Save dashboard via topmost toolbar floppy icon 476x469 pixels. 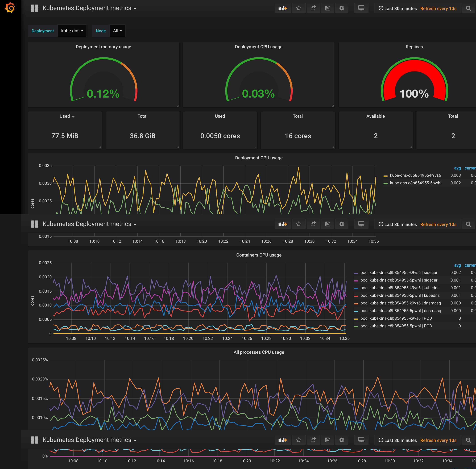point(328,8)
